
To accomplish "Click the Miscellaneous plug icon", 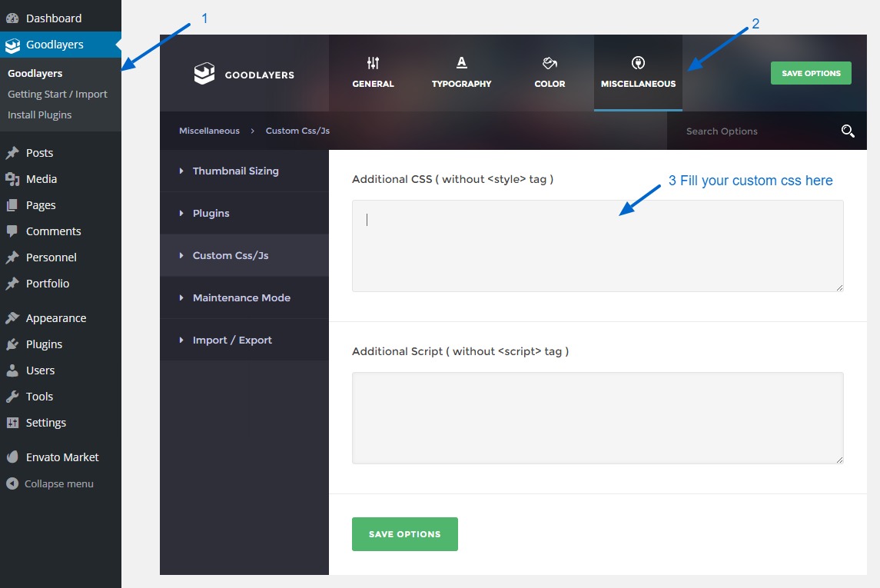I will pyautogui.click(x=638, y=63).
